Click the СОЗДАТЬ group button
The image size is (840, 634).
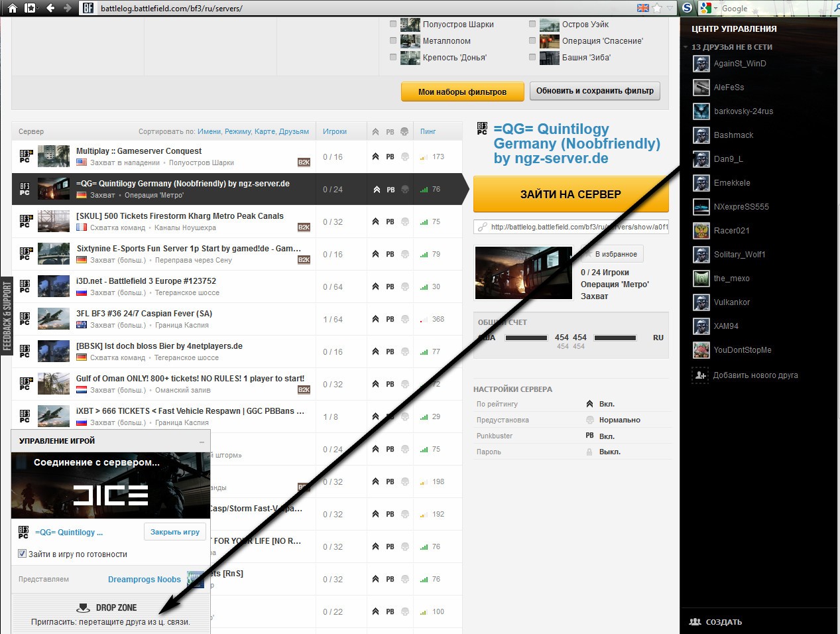click(x=716, y=622)
